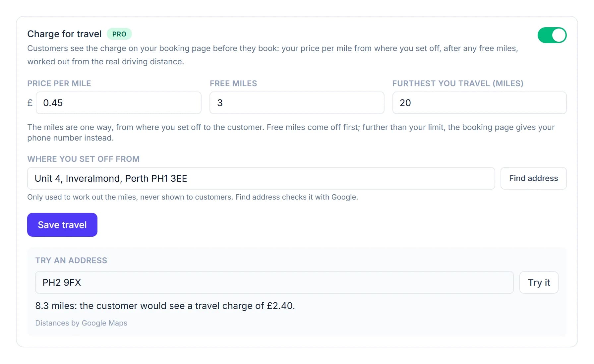
Task: Click the FREE MILES label
Action: pos(233,83)
